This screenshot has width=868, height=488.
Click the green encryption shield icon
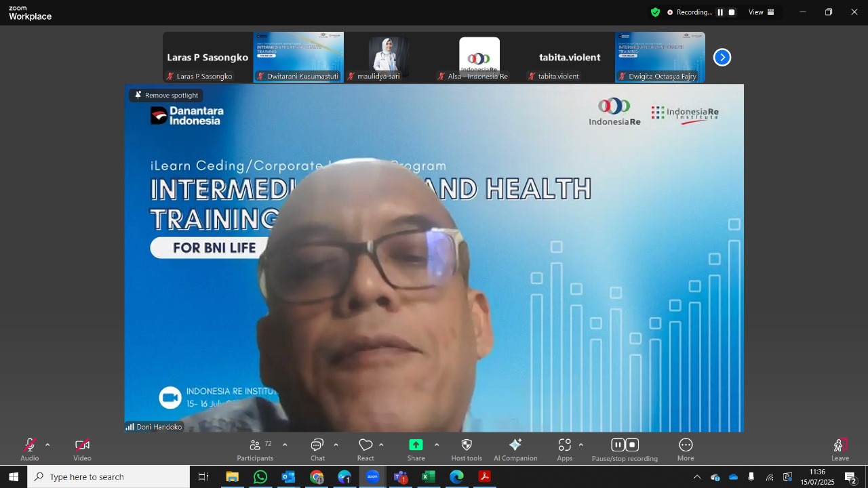point(655,12)
